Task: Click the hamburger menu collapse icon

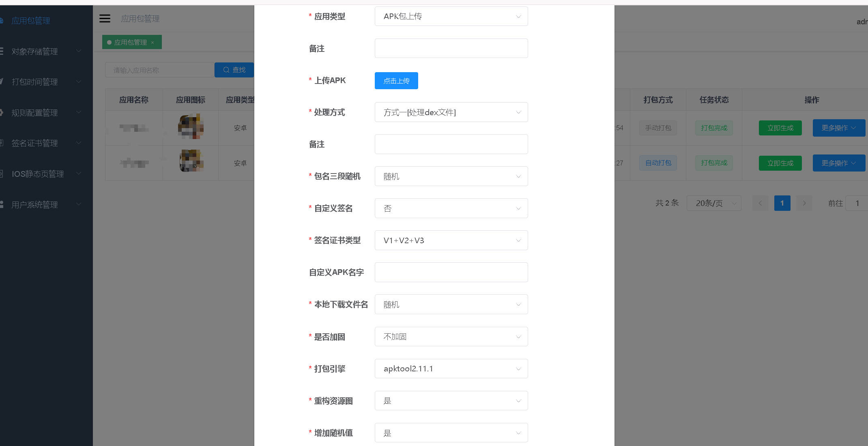Action: (x=105, y=19)
